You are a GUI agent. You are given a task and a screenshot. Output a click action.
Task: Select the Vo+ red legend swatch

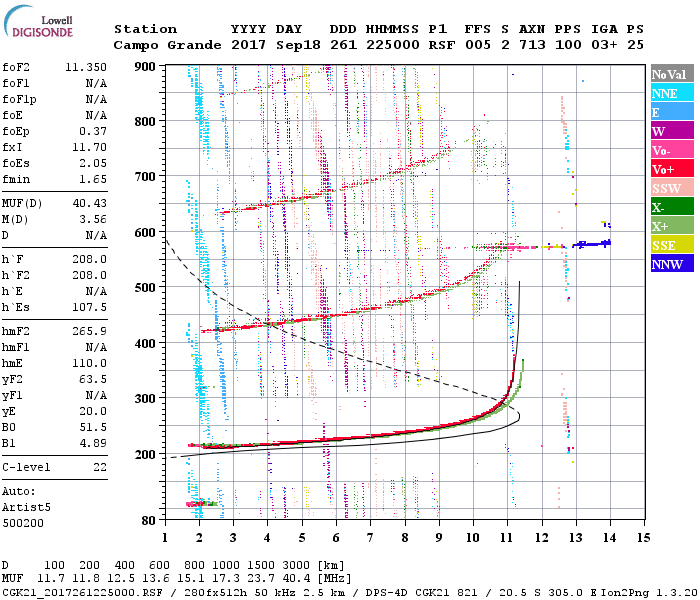(x=672, y=169)
